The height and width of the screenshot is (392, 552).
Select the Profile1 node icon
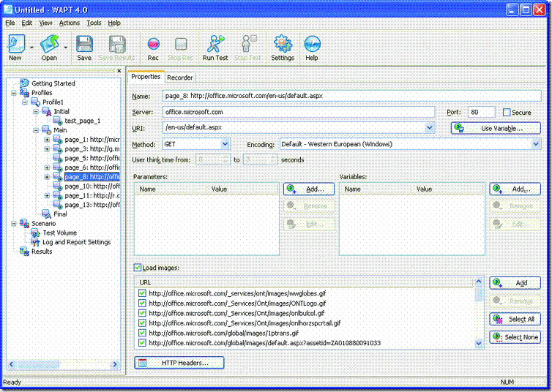(36, 102)
